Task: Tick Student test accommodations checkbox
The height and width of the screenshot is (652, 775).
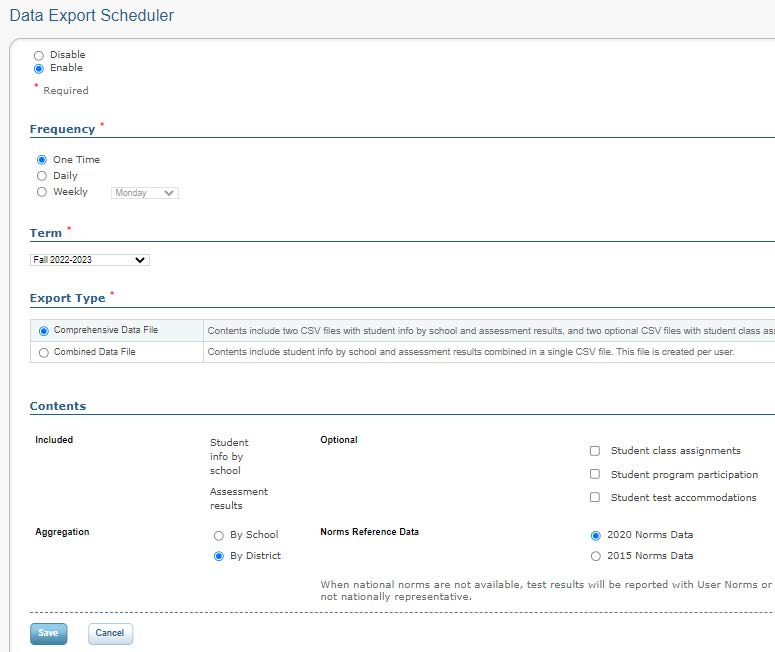Action: [595, 498]
